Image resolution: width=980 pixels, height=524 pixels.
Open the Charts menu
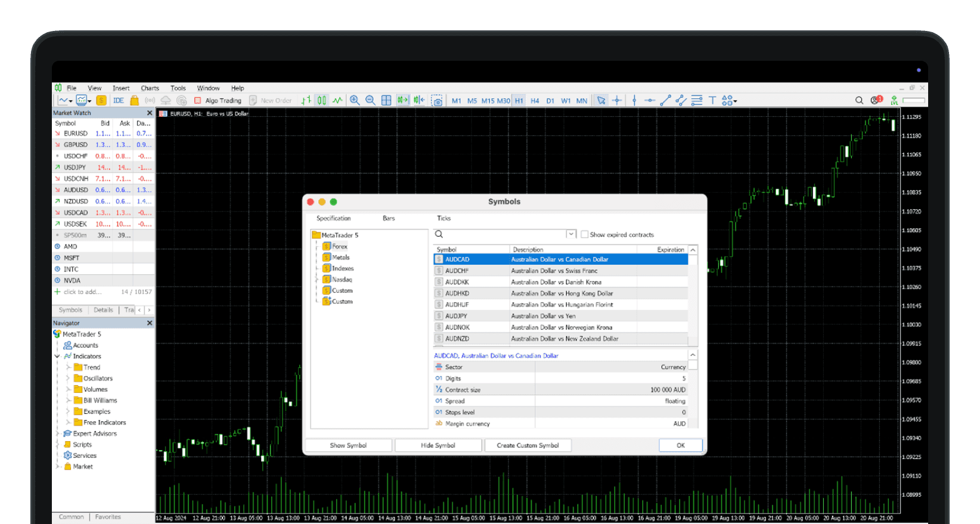coord(150,88)
